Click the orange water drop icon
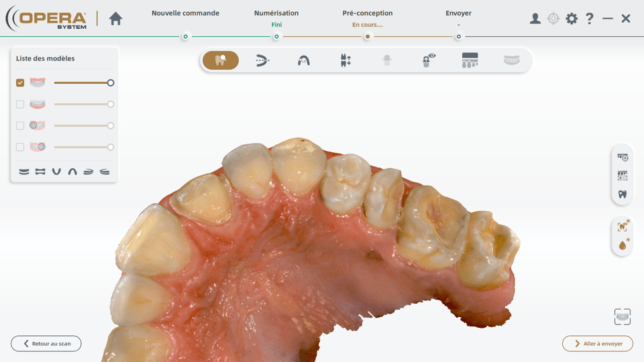The image size is (644, 362). pyautogui.click(x=623, y=245)
